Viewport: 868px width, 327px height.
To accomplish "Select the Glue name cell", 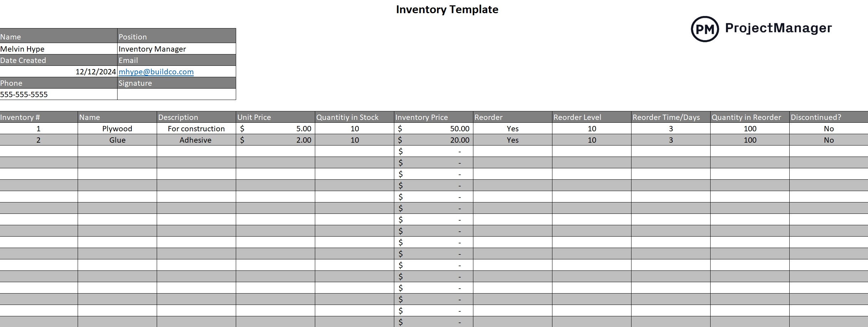I will click(117, 140).
